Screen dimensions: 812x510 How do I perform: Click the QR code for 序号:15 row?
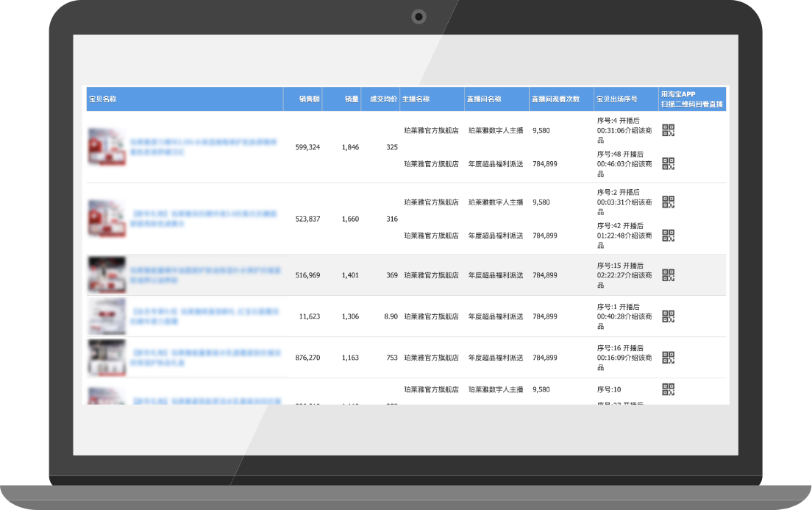(668, 275)
